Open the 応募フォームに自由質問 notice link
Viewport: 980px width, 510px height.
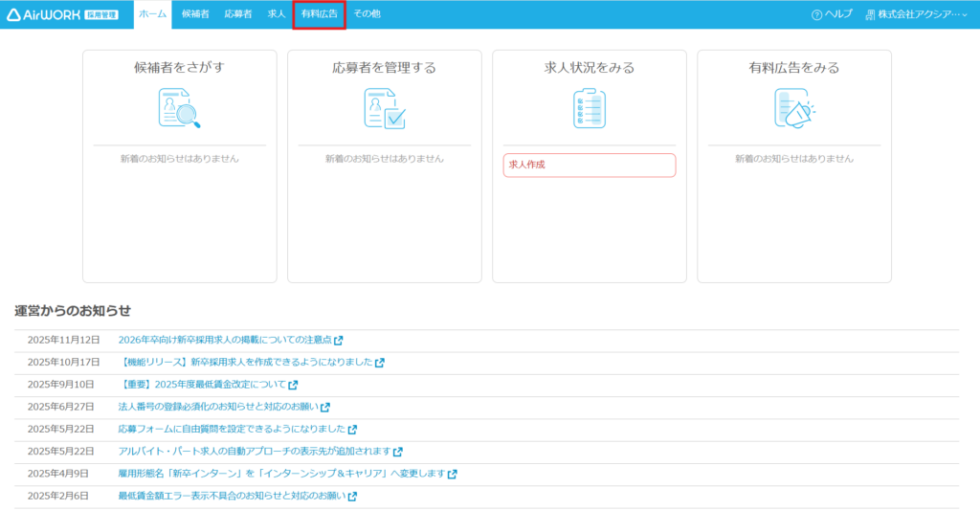231,430
